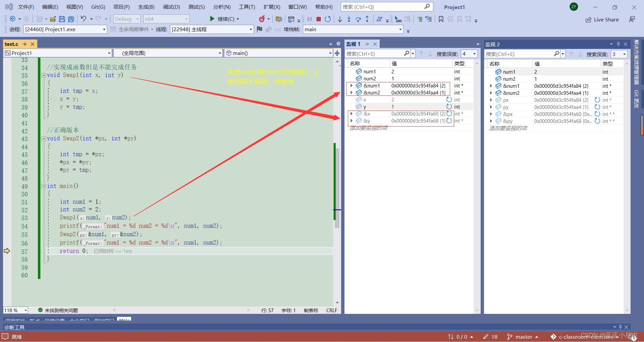
Task: Click the Step Into icon
Action: click(x=349, y=19)
